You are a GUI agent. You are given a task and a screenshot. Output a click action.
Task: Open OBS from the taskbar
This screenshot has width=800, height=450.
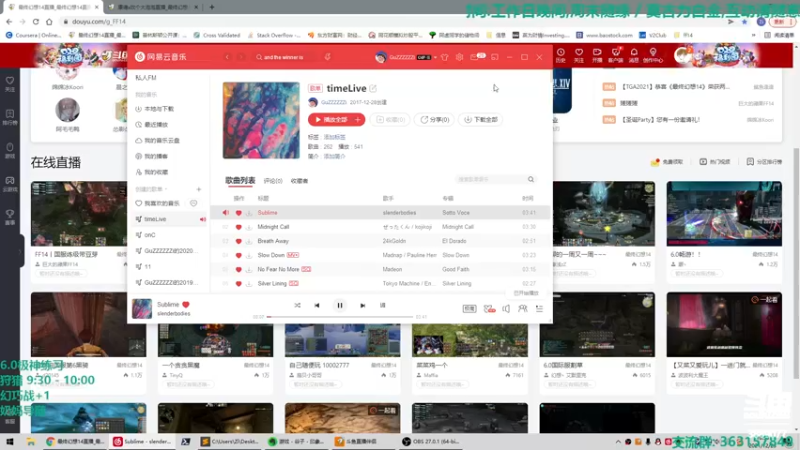pyautogui.click(x=432, y=441)
